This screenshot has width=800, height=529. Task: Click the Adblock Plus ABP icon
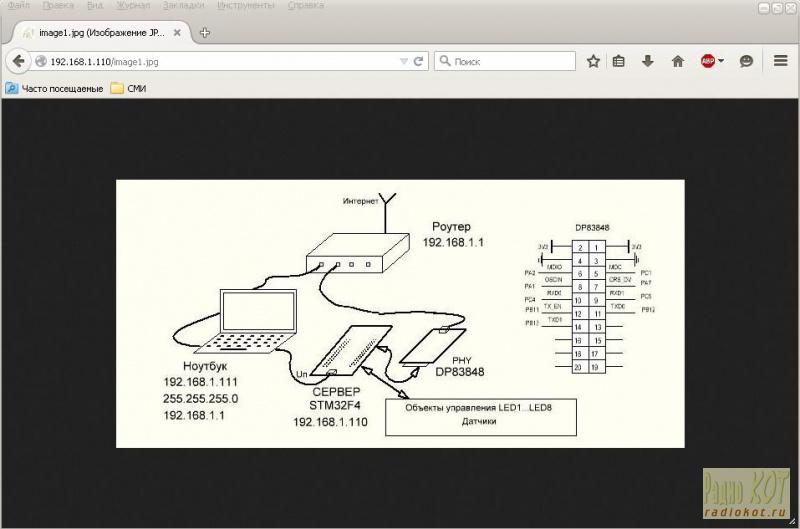708,61
